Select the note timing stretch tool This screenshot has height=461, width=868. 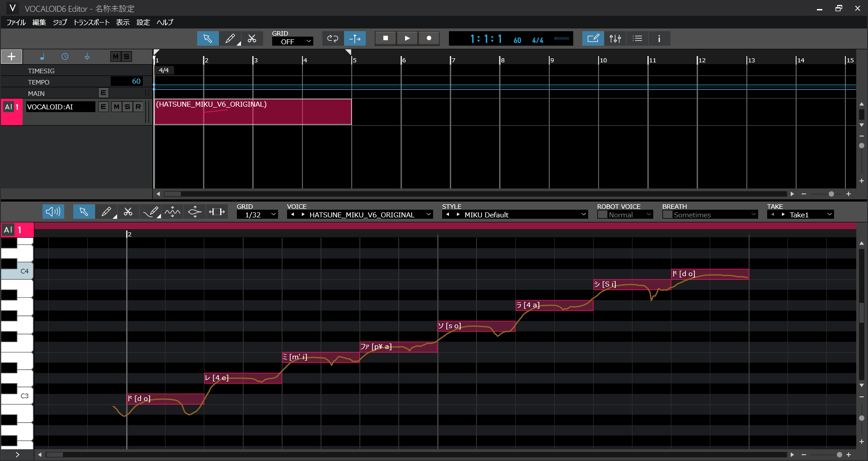(217, 212)
